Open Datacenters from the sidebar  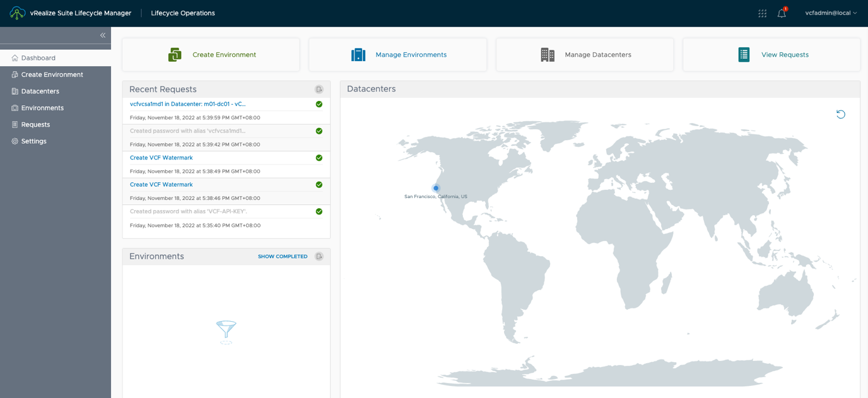(56, 91)
